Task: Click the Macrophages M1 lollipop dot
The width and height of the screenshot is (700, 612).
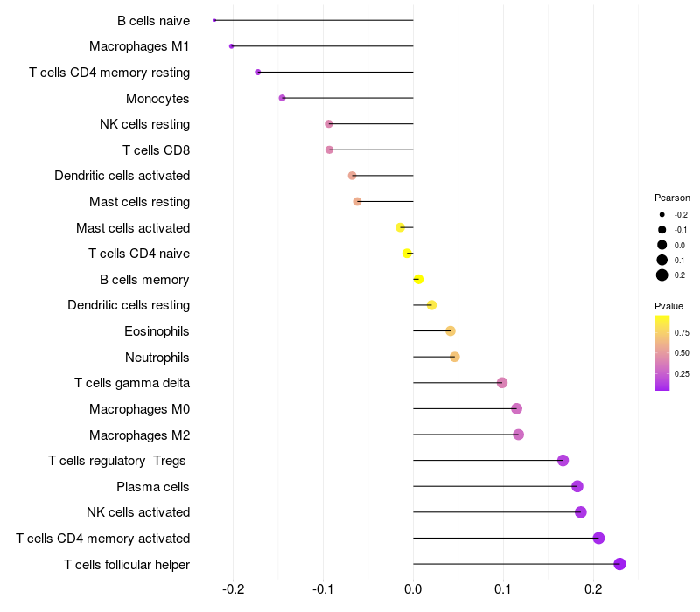Action: pos(231,46)
